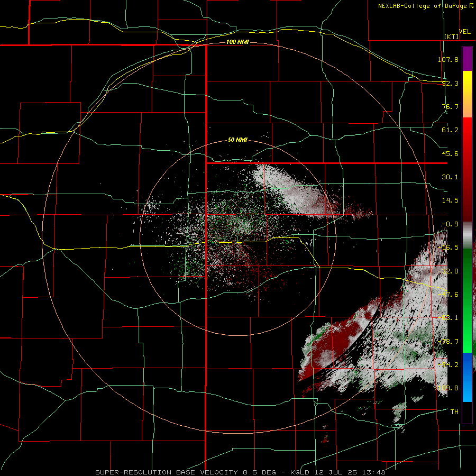
Task: Click the 61.2 value on the velocity scale
Action: (450, 130)
